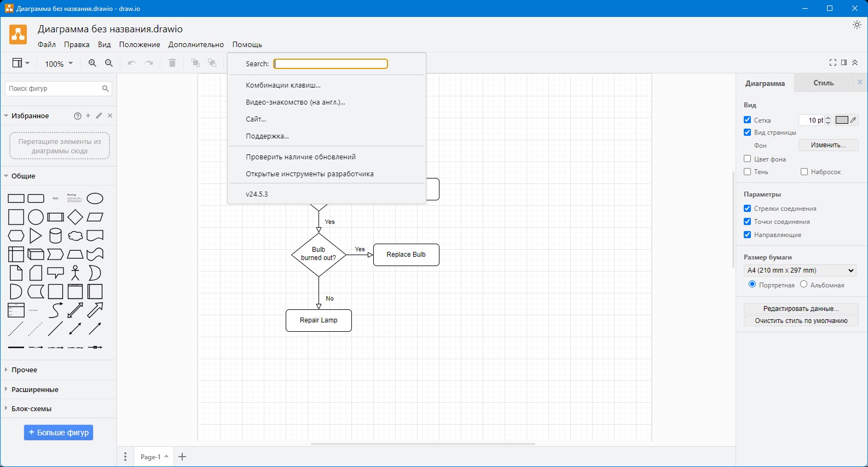Choose Комбинации клавиш from the help menu
The image size is (868, 467).
click(283, 85)
